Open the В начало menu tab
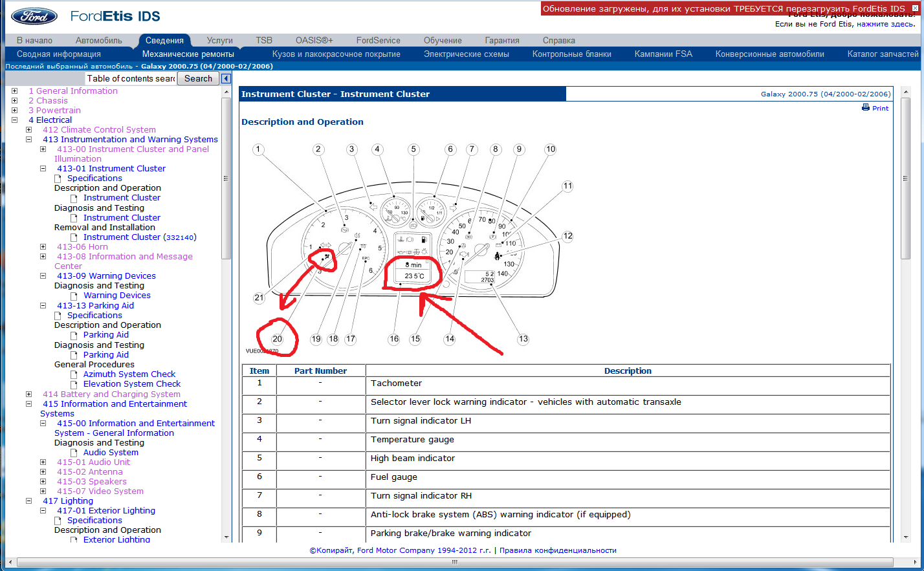 [34, 40]
